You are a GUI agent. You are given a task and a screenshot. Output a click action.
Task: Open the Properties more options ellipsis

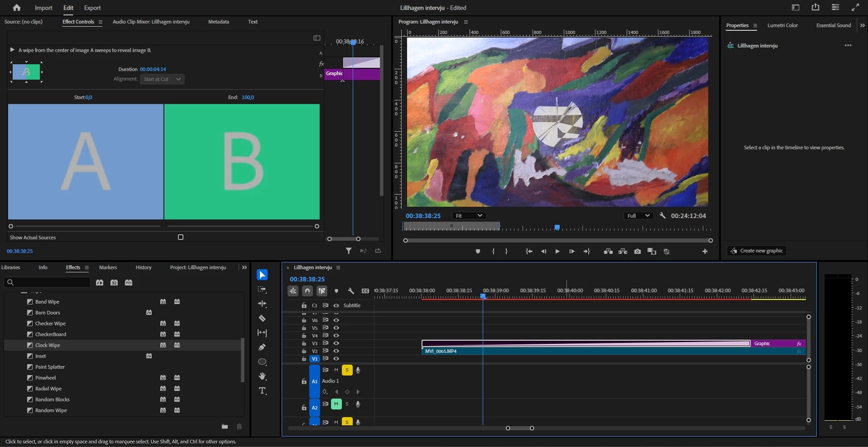coord(848,45)
